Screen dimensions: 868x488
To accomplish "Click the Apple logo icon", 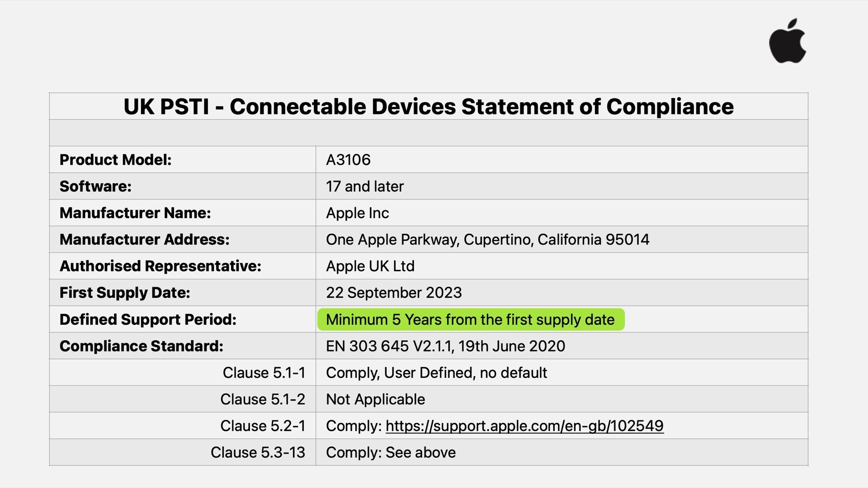I will [x=788, y=42].
